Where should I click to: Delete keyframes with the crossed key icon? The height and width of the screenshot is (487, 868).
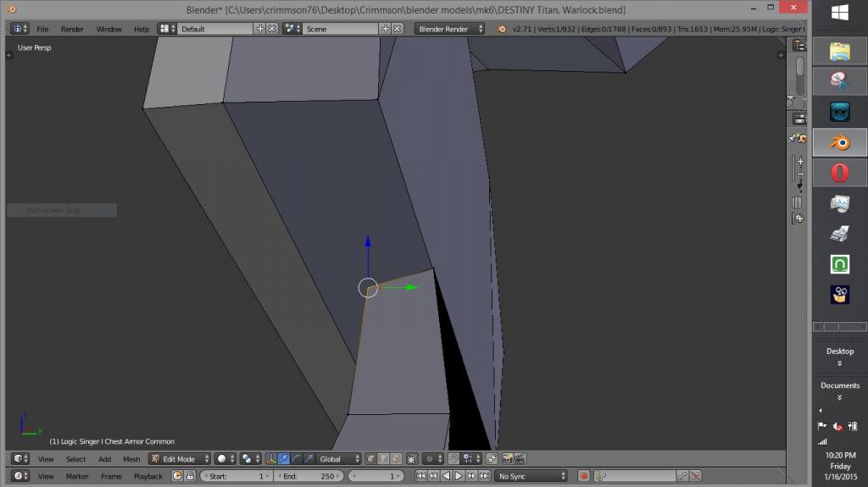tap(696, 476)
